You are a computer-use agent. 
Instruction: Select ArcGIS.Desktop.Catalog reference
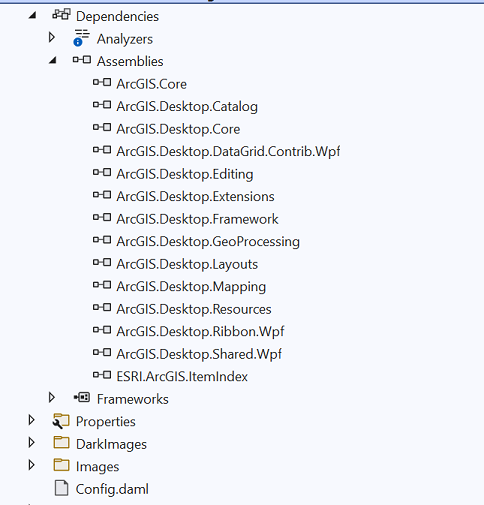tap(187, 107)
